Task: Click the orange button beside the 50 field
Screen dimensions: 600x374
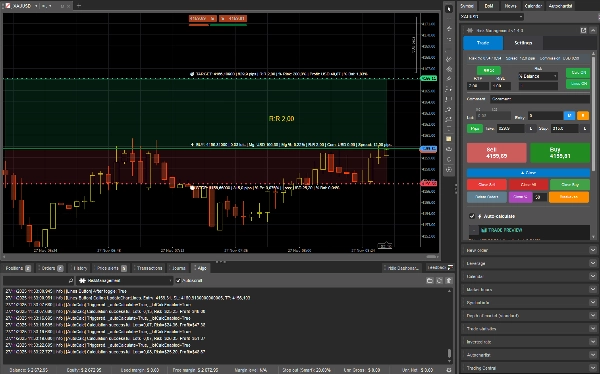Action: (x=569, y=197)
